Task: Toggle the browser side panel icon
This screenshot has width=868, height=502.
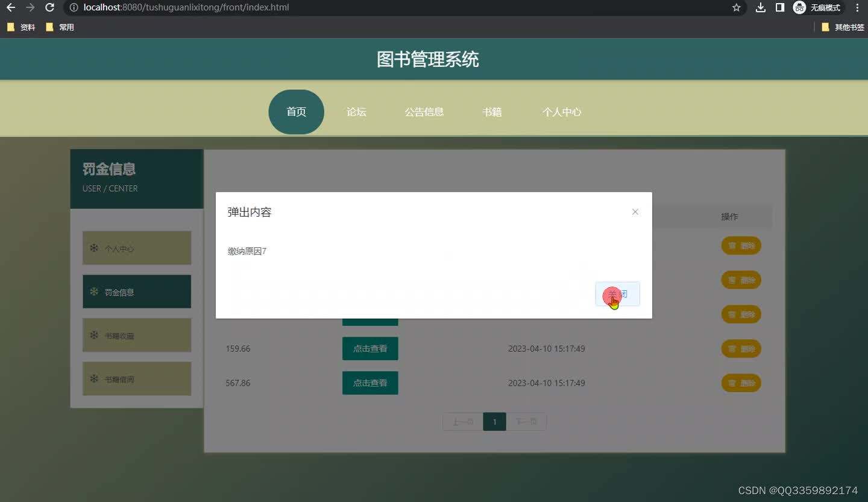Action: (x=779, y=8)
